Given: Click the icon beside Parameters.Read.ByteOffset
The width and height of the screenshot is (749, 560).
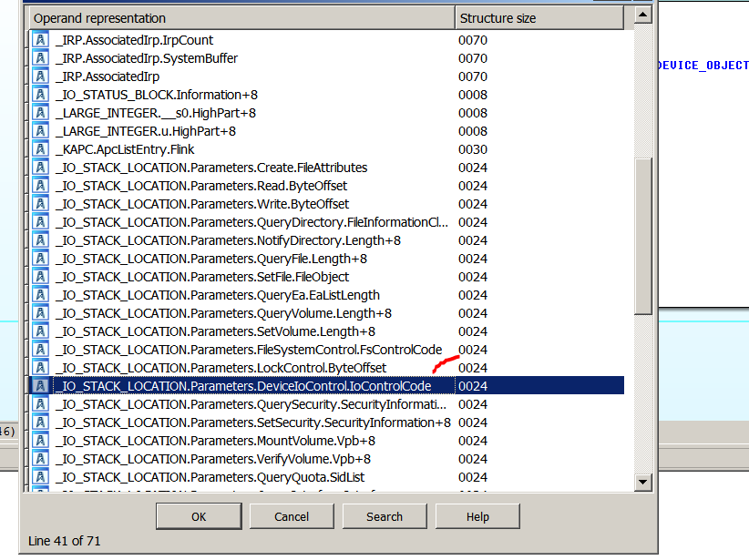Looking at the screenshot, I should tap(40, 186).
